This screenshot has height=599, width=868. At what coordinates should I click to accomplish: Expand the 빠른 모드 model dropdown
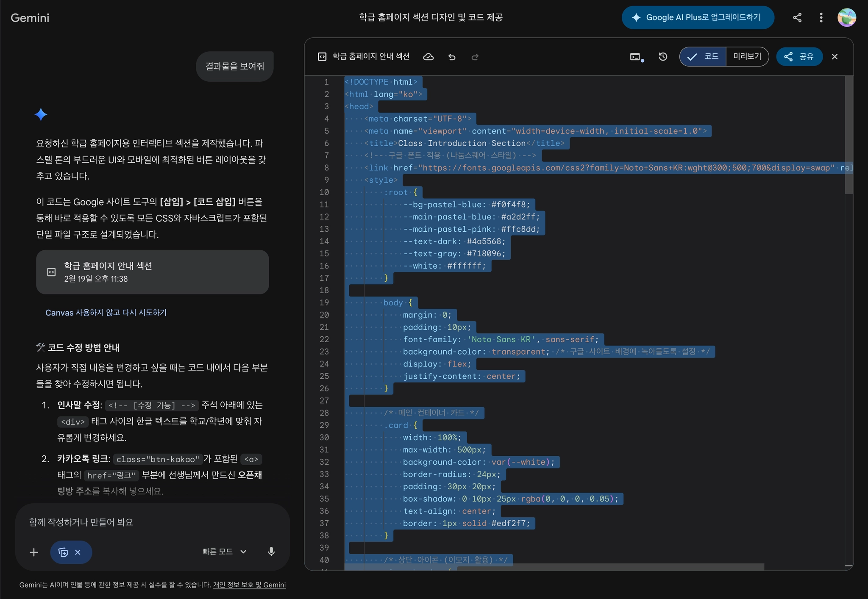pyautogui.click(x=224, y=552)
